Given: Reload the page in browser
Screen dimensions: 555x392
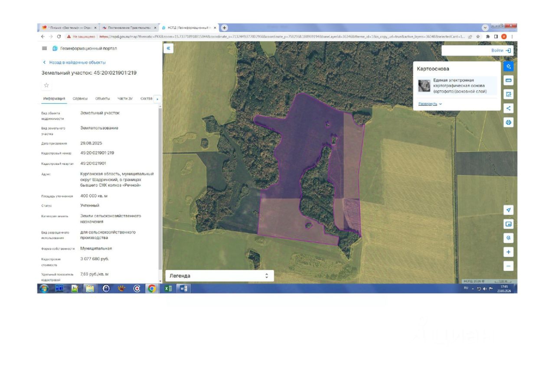Looking at the screenshot, I should [59, 37].
